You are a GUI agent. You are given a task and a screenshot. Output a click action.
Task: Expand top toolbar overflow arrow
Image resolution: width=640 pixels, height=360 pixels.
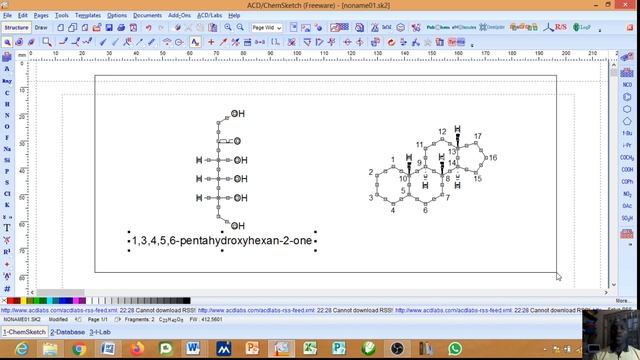click(600, 30)
